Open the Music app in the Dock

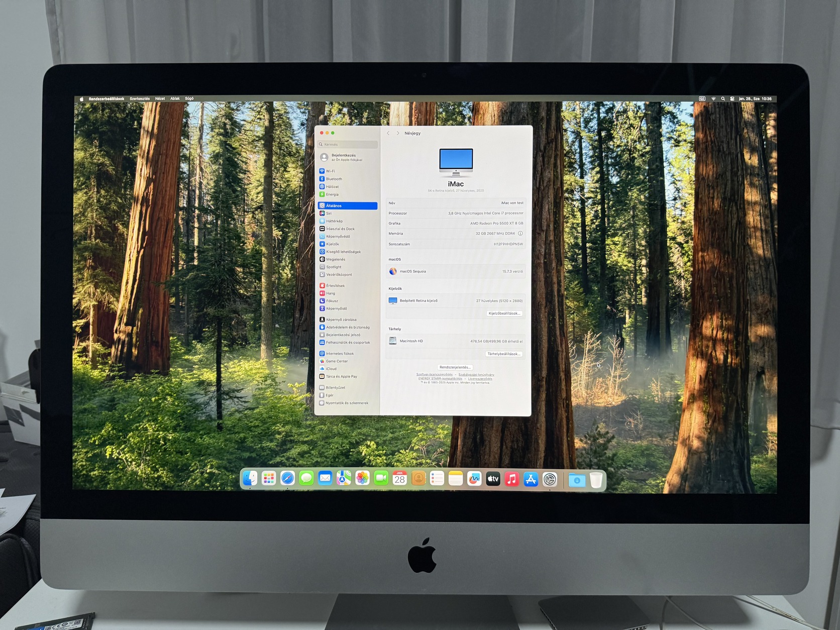click(511, 479)
